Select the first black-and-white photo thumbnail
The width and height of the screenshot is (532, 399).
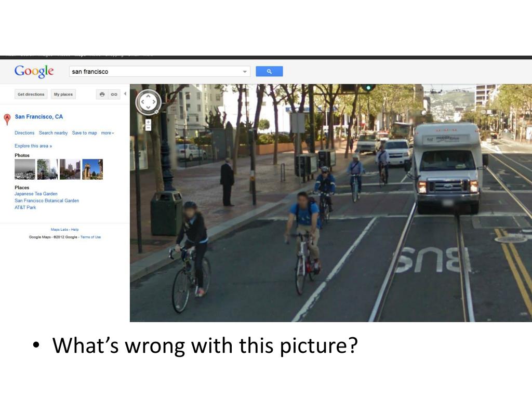point(25,169)
